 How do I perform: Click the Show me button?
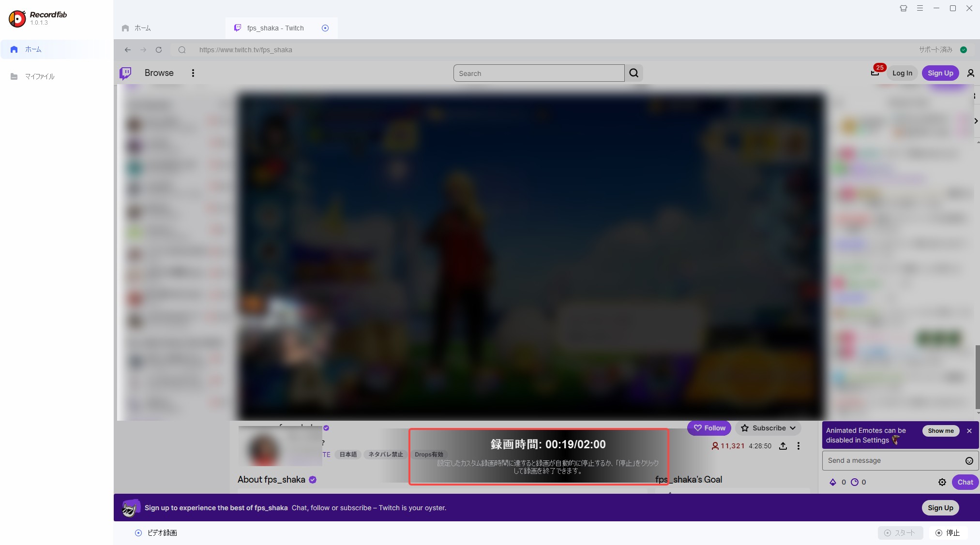pyautogui.click(x=940, y=431)
